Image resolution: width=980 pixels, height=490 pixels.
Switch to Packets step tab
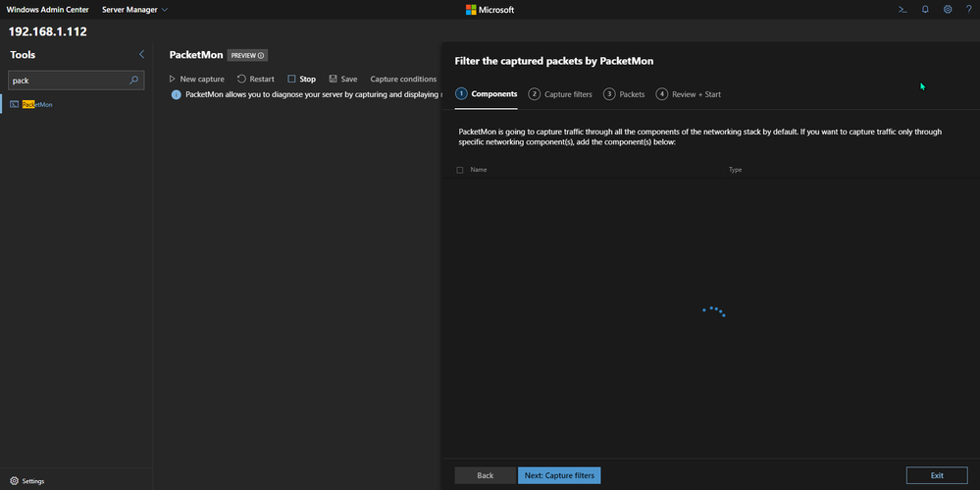click(624, 94)
